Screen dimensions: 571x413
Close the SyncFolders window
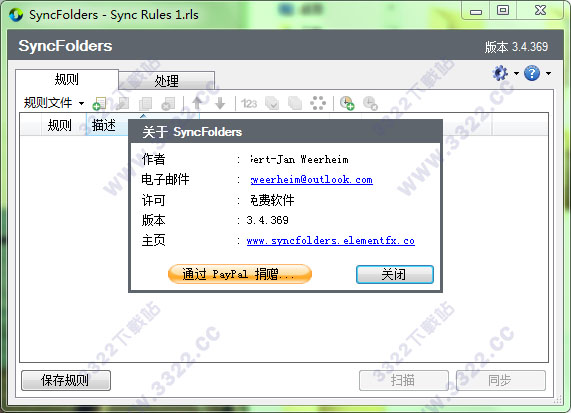click(540, 11)
